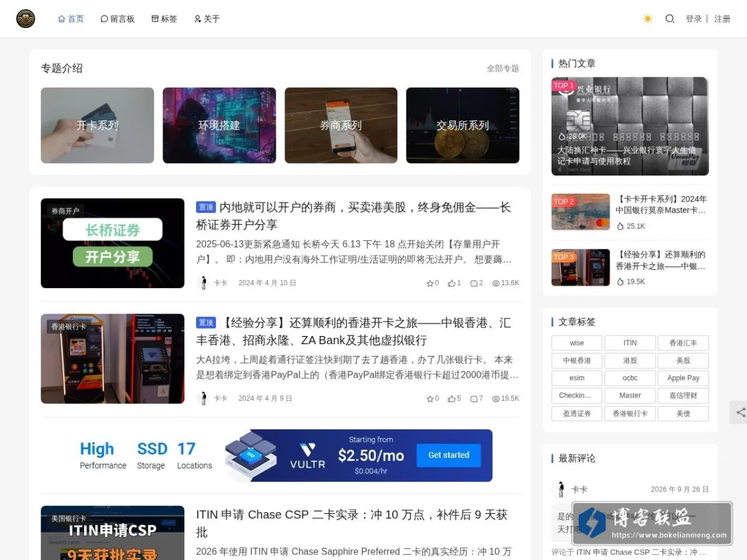Click the views eye icon showing 19.5K
The height and width of the screenshot is (560, 747).
coord(496,399)
